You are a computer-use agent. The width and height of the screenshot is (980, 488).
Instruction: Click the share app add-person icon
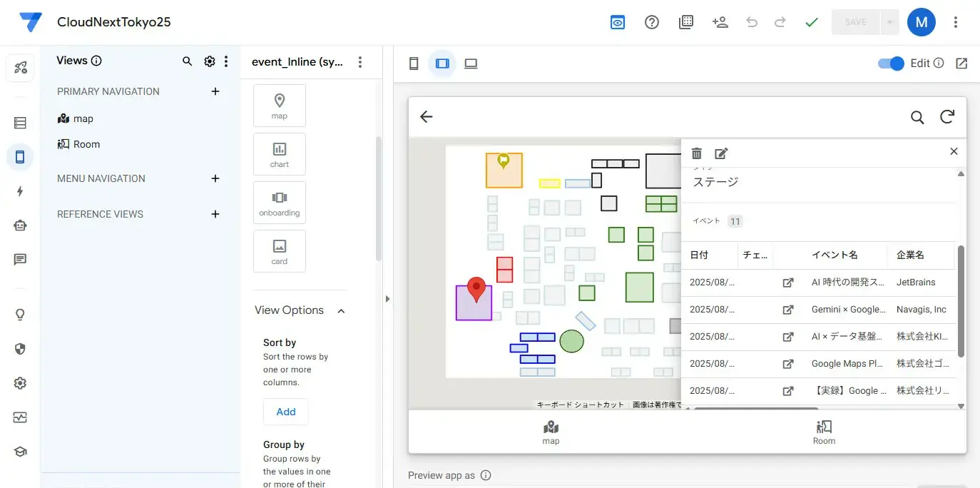[720, 22]
